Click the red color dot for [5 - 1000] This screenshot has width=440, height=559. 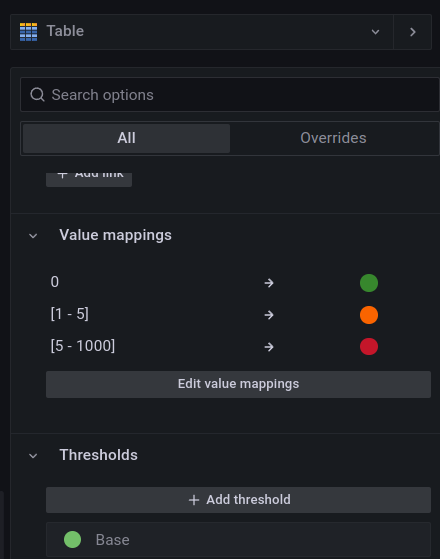(369, 347)
